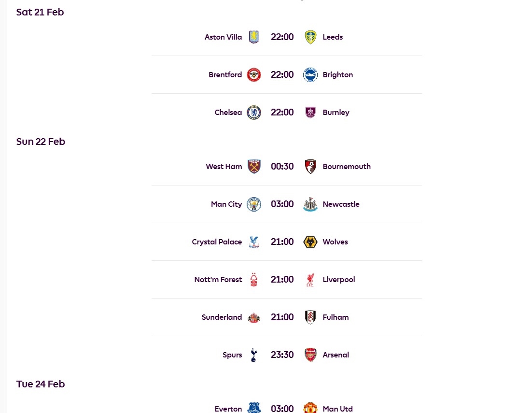Open the Arsenal cannon badge
This screenshot has height=413, width=532.
(x=309, y=355)
